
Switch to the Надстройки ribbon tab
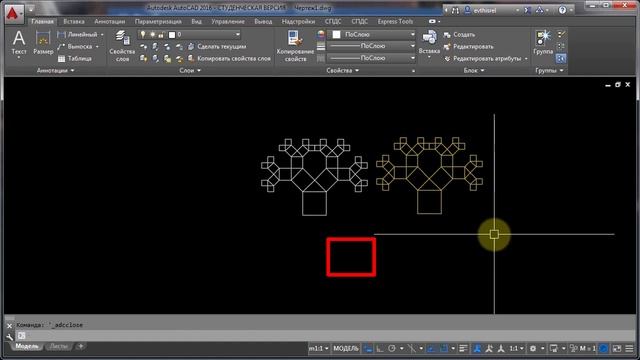click(x=298, y=21)
